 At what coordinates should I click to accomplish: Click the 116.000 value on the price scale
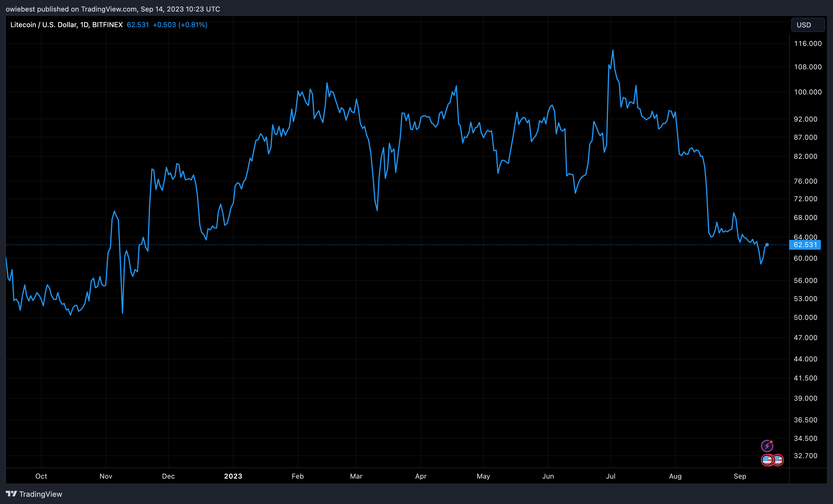(x=808, y=43)
